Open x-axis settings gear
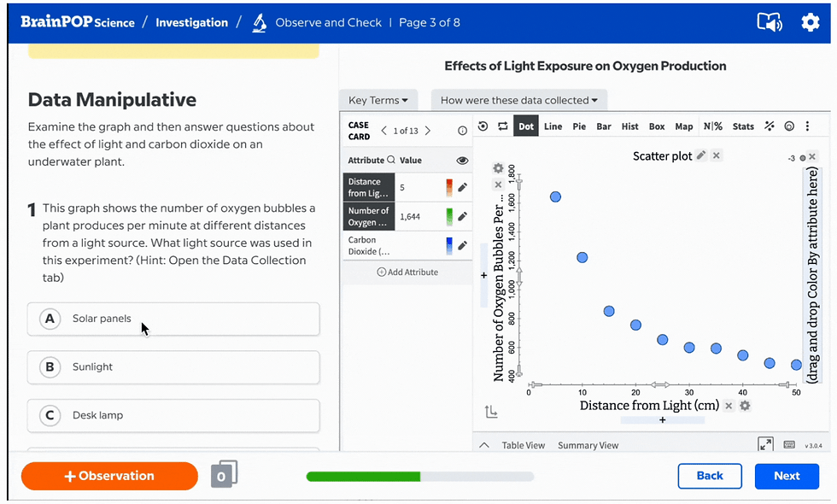Screen dimensions: 837x504 (745, 406)
